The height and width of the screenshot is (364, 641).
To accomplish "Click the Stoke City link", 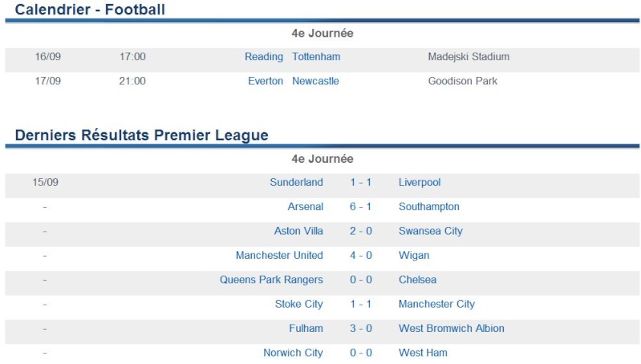I will (x=298, y=305).
